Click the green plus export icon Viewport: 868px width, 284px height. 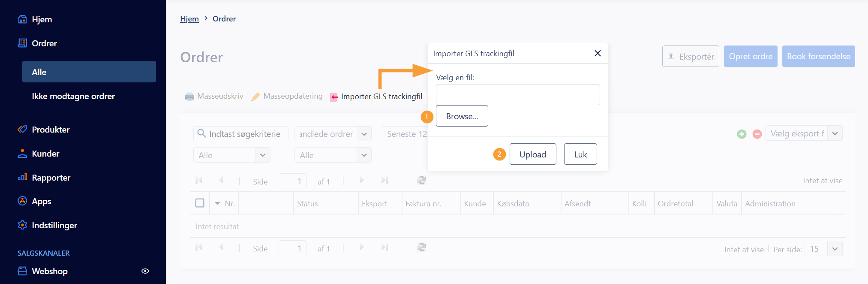click(x=742, y=134)
